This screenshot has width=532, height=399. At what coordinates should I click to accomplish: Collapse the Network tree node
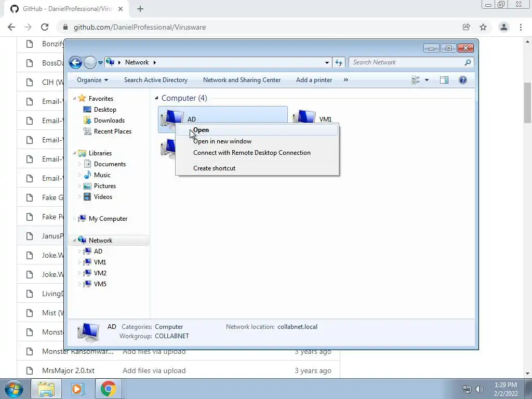(x=74, y=241)
